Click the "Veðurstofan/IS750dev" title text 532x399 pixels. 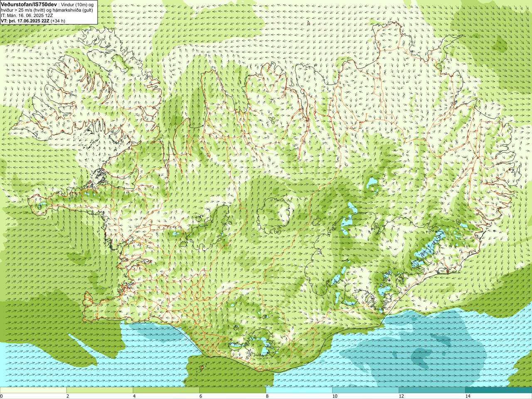click(29, 4)
